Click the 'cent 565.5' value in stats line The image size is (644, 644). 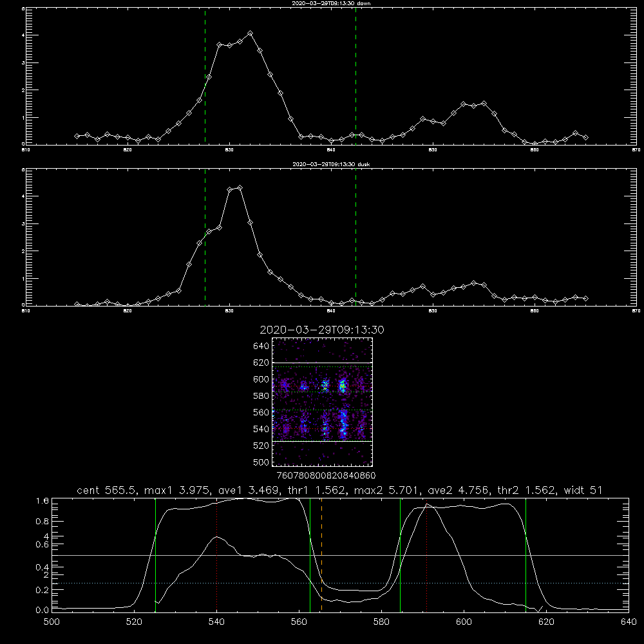[x=107, y=490]
